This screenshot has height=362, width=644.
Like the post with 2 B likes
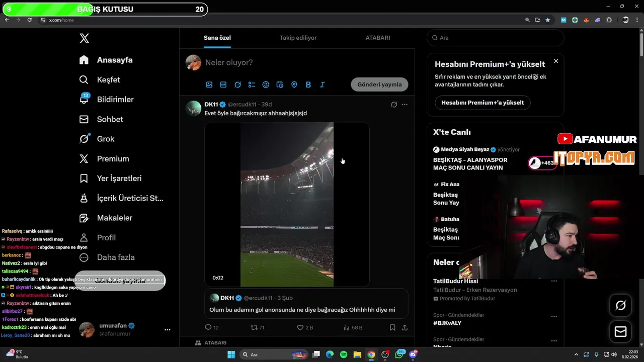[305, 327]
